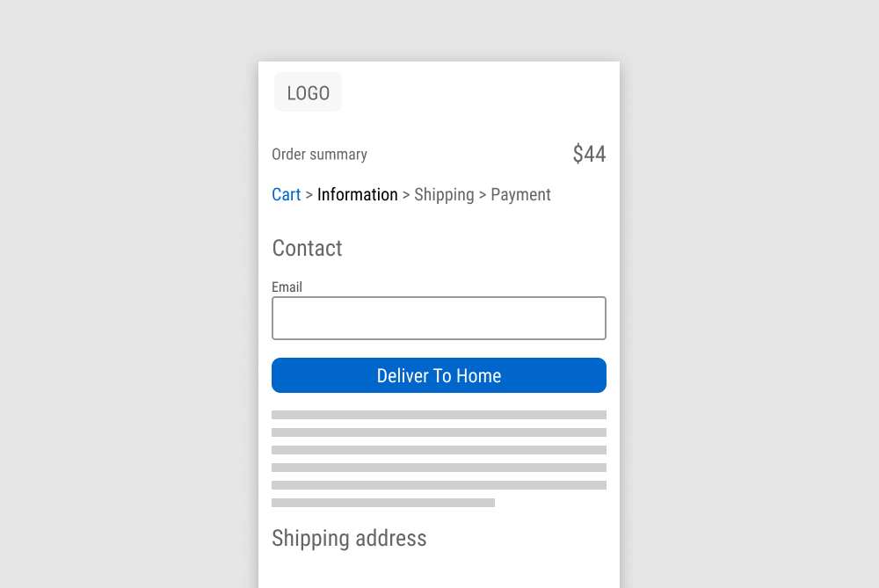Viewport: 879px width, 588px height.
Task: Select the Information breadcrumb step
Action: tap(357, 194)
